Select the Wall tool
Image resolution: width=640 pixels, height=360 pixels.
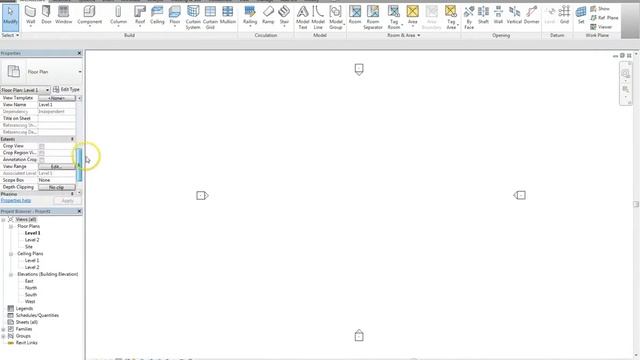pyautogui.click(x=31, y=16)
